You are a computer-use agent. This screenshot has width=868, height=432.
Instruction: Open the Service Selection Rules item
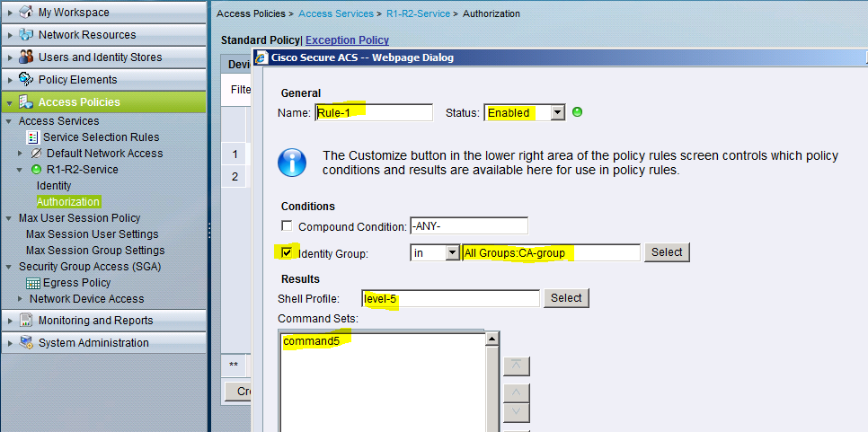102,137
